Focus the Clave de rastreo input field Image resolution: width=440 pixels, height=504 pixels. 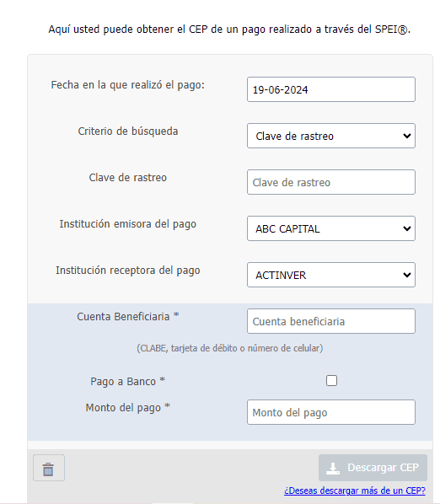[331, 182]
